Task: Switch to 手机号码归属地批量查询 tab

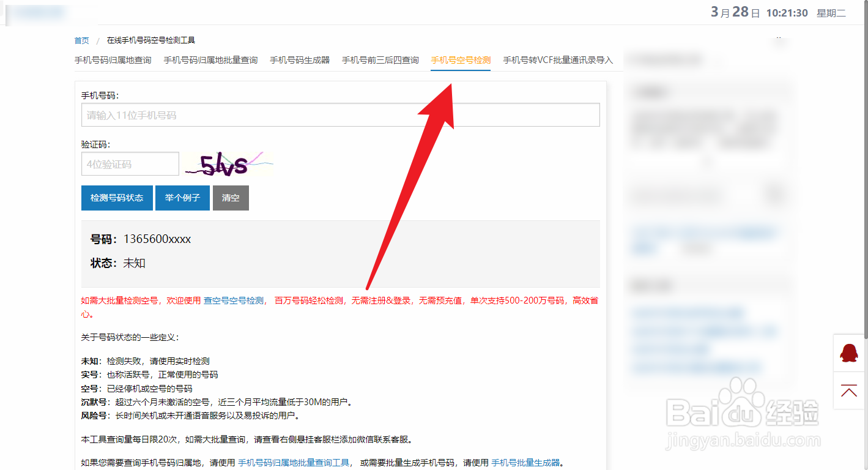Action: tap(210, 60)
